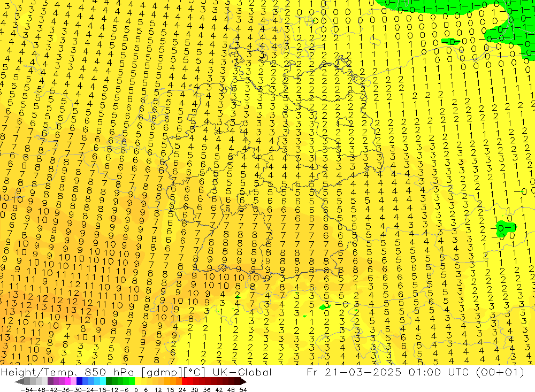Click the '-54' label on the color scale
Screen dimensions: 535x392
point(27,390)
